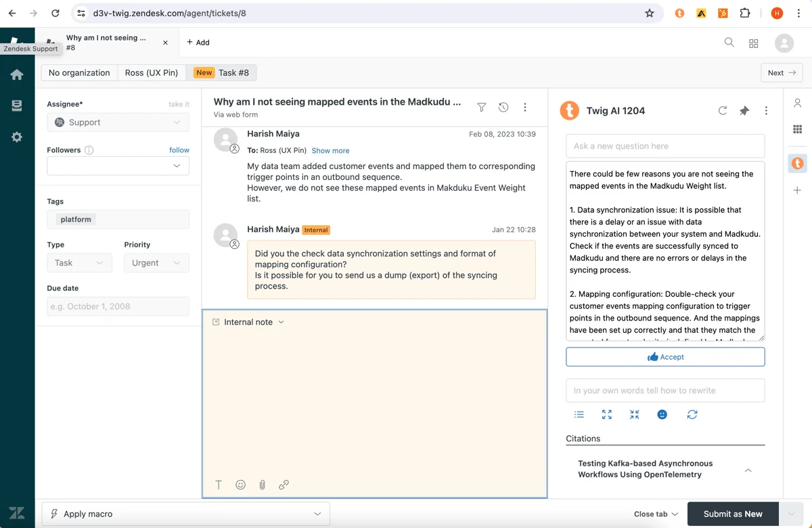Image resolution: width=812 pixels, height=528 pixels.
Task: Click Show more in the first message
Action: click(330, 151)
